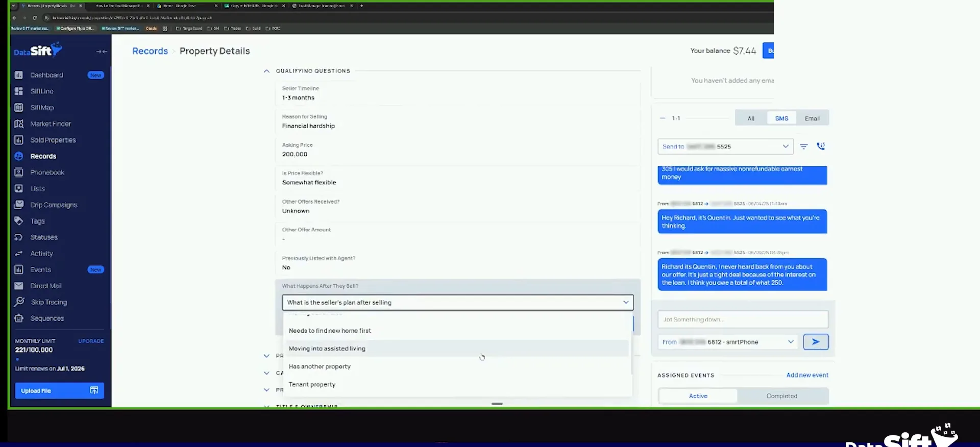Show Active assigned events

tap(698, 396)
